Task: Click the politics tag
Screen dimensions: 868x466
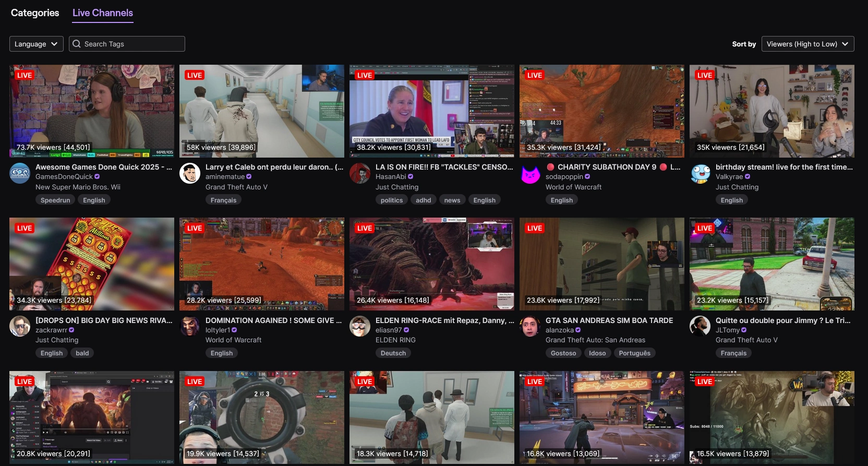Action: (392, 200)
